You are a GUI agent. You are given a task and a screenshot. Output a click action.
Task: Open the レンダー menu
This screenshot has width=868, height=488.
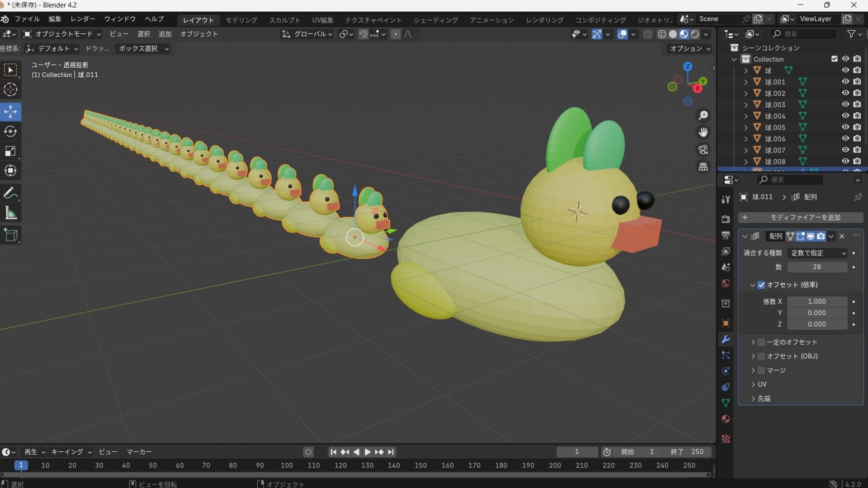[83, 19]
